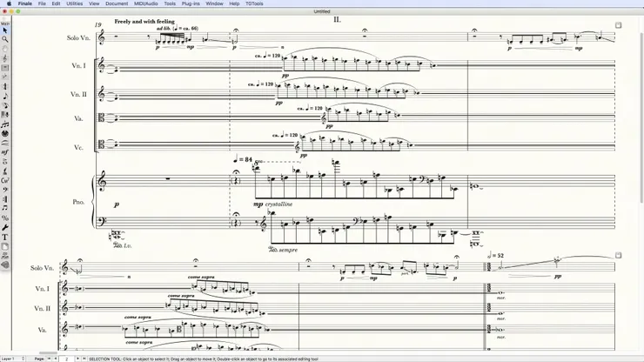Click the page number field
The width and height of the screenshot is (644, 362).
pyautogui.click(x=66, y=359)
